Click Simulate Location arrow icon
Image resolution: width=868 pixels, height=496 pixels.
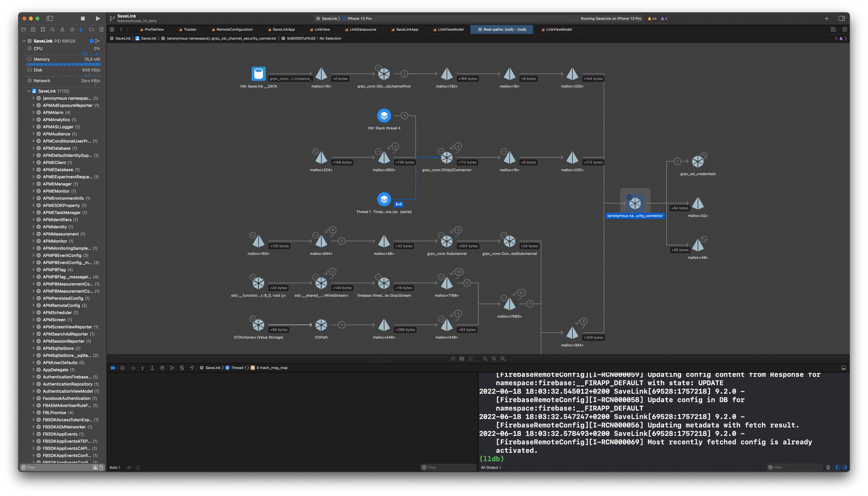[x=191, y=368]
